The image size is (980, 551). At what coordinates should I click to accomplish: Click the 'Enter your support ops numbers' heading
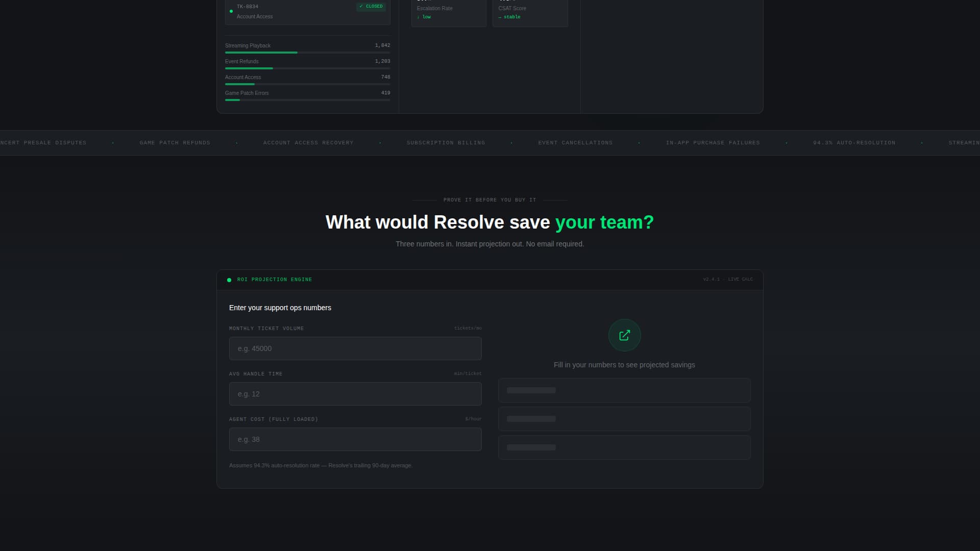280,308
